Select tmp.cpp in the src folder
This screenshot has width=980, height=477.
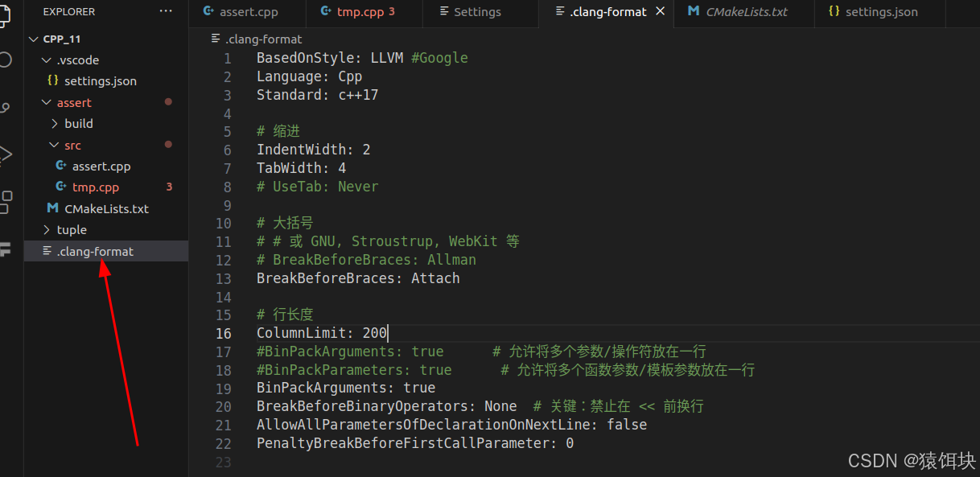pyautogui.click(x=95, y=187)
